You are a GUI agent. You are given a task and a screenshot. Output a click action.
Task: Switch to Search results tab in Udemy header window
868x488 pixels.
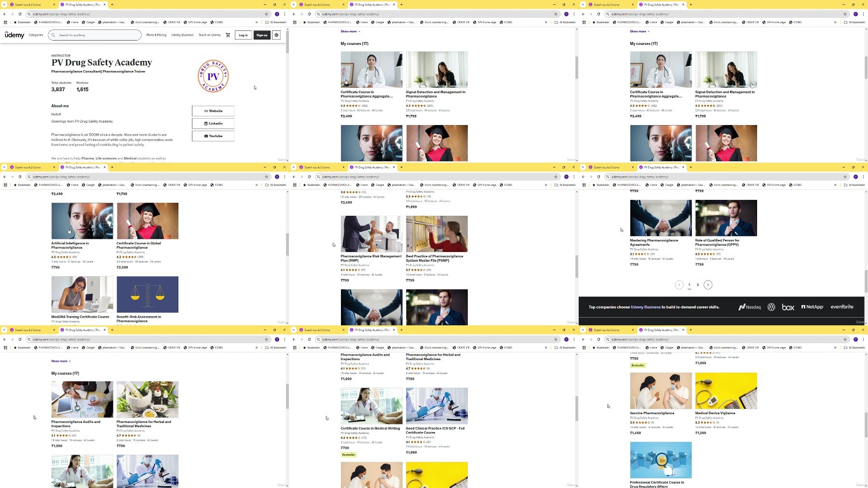pos(32,4)
